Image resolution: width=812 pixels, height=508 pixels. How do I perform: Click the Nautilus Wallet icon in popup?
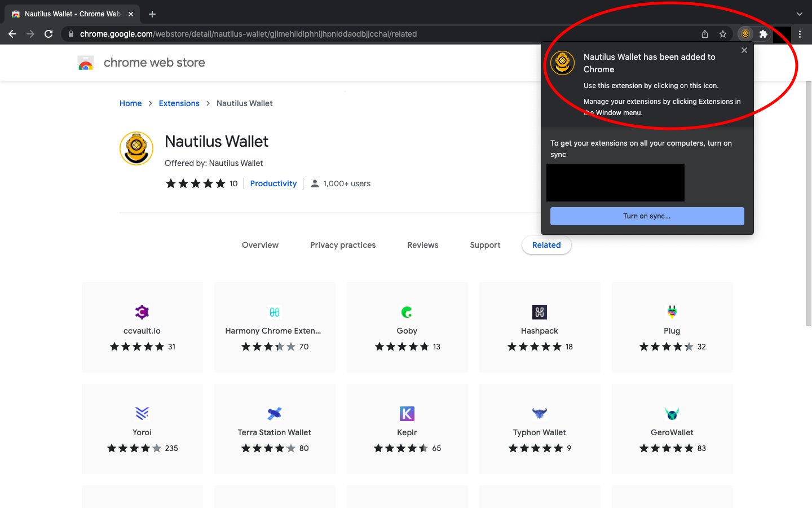point(563,63)
